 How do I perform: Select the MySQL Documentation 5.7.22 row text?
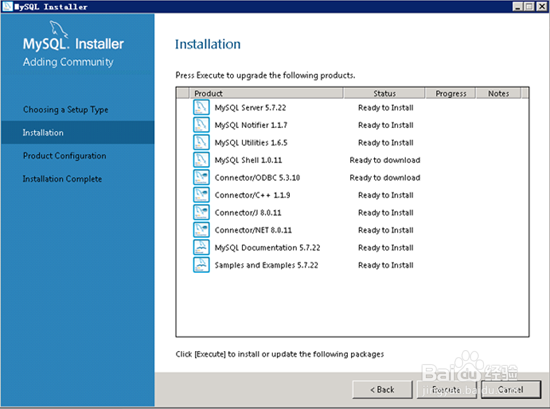click(x=267, y=248)
